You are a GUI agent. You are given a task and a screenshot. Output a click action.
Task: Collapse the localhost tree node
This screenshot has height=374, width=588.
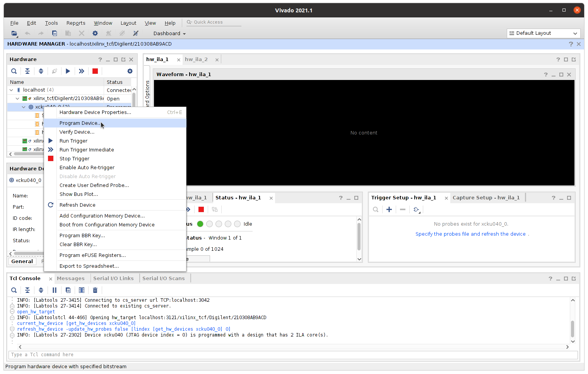point(11,90)
